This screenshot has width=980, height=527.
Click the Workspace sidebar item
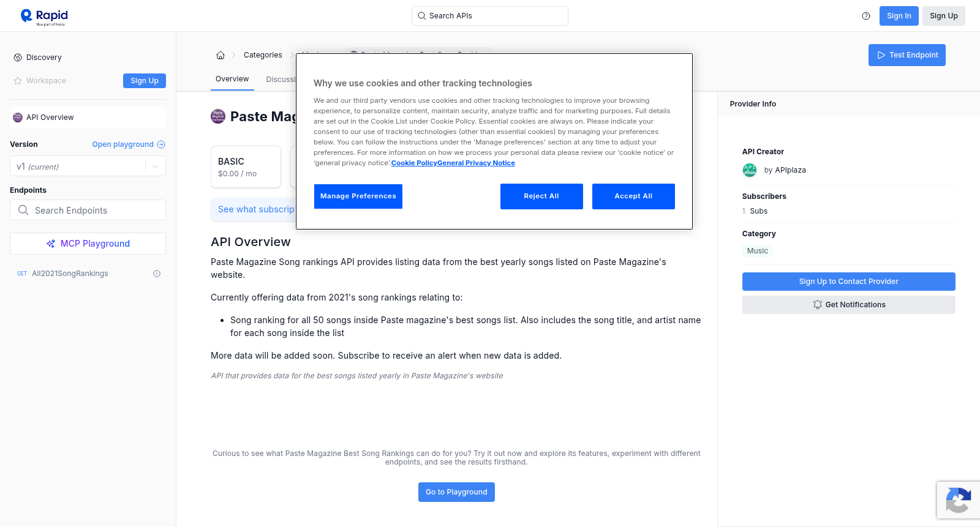(46, 81)
